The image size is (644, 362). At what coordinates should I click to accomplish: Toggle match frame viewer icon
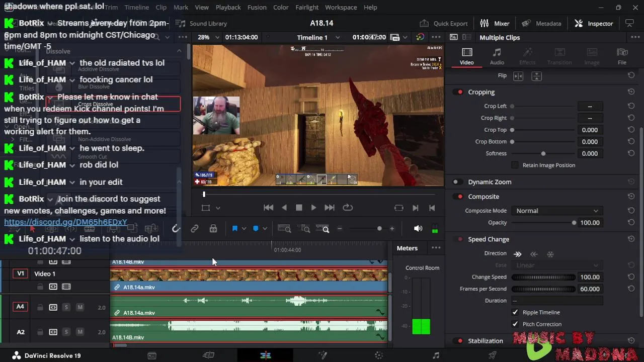(x=398, y=208)
